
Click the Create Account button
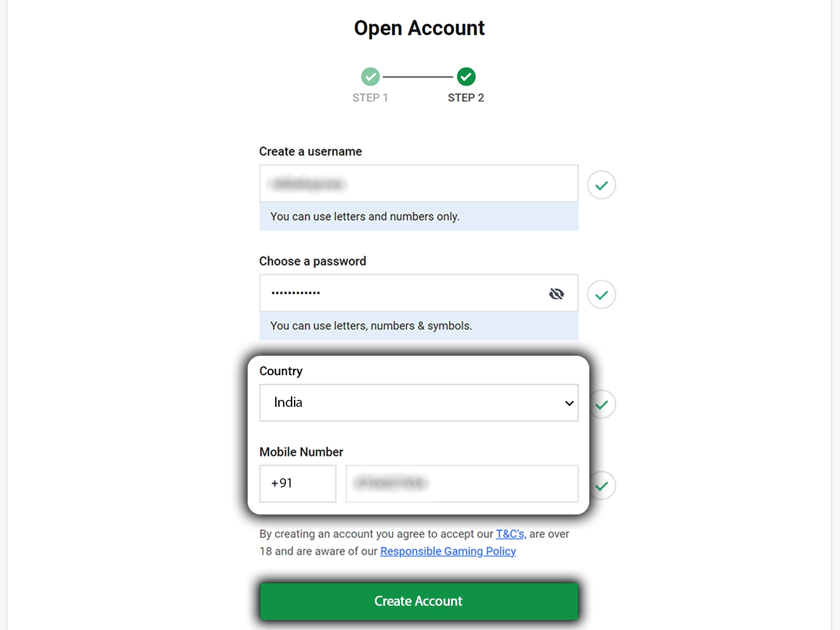420,601
